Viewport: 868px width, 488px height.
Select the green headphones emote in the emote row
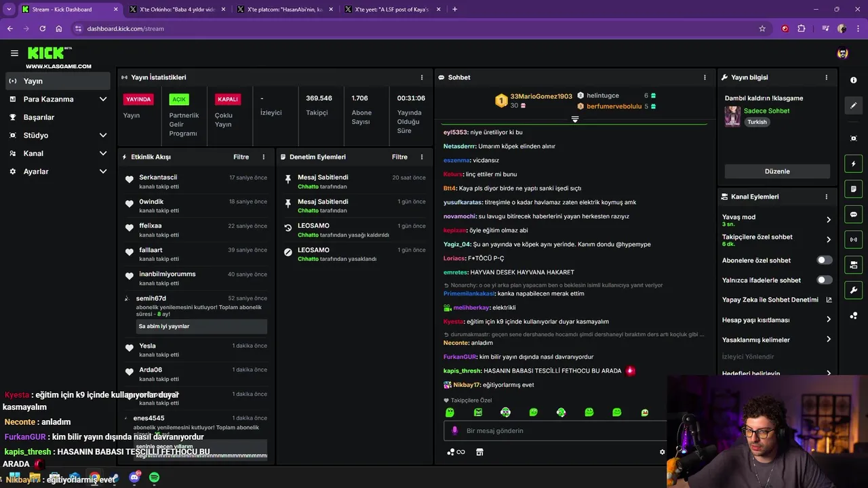pyautogui.click(x=505, y=412)
